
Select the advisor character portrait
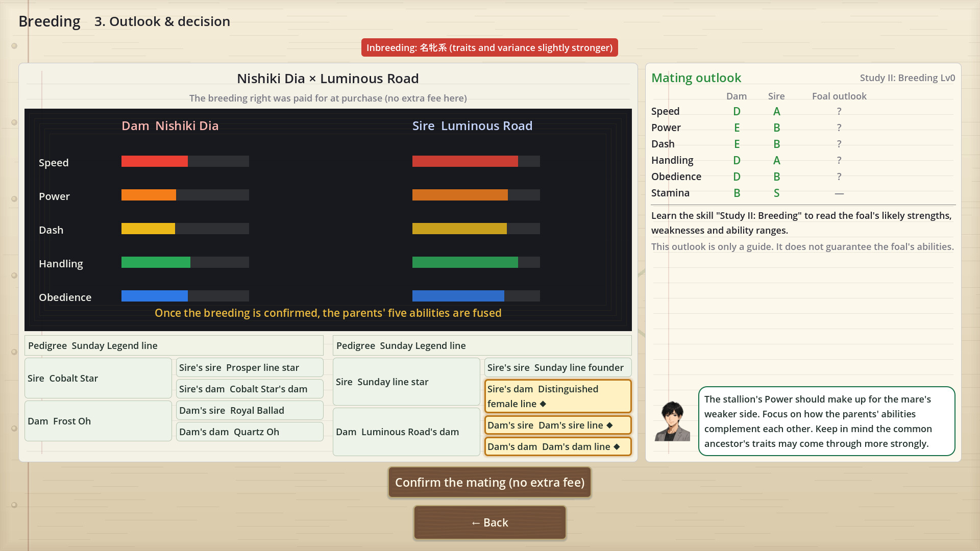673,421
